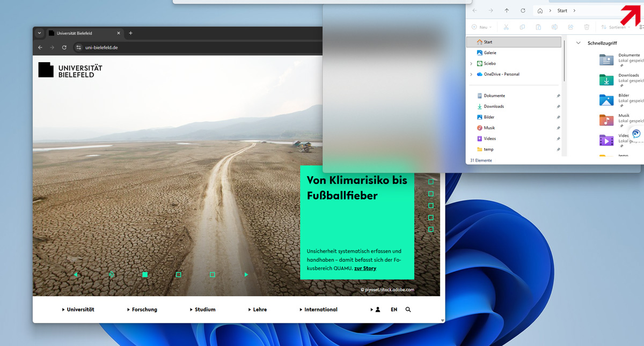
Task: Open the Studium navigation menu
Action: 203,310
